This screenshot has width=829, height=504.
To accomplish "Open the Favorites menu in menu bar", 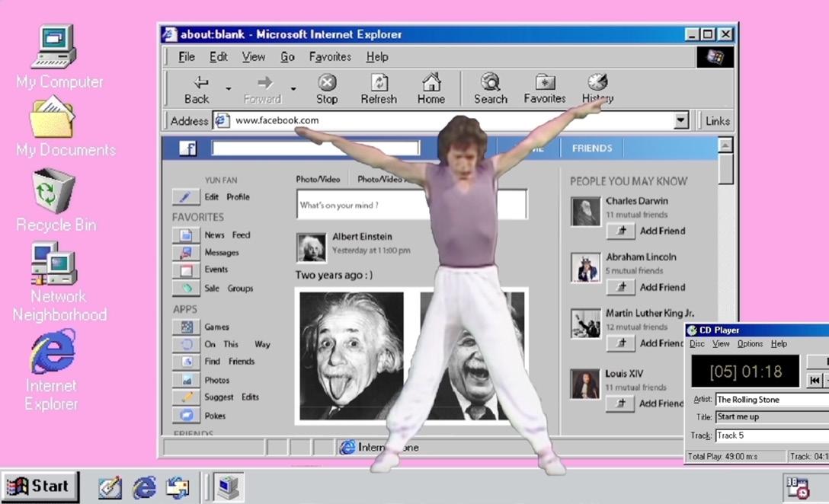I will 330,56.
